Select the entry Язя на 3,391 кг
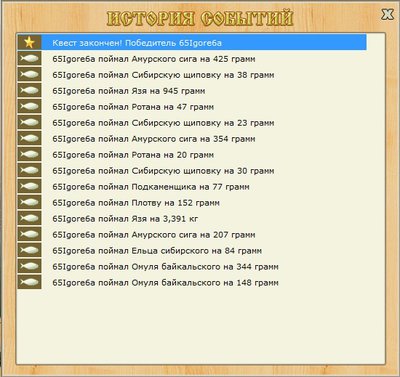This screenshot has height=377, width=400. pos(192,219)
